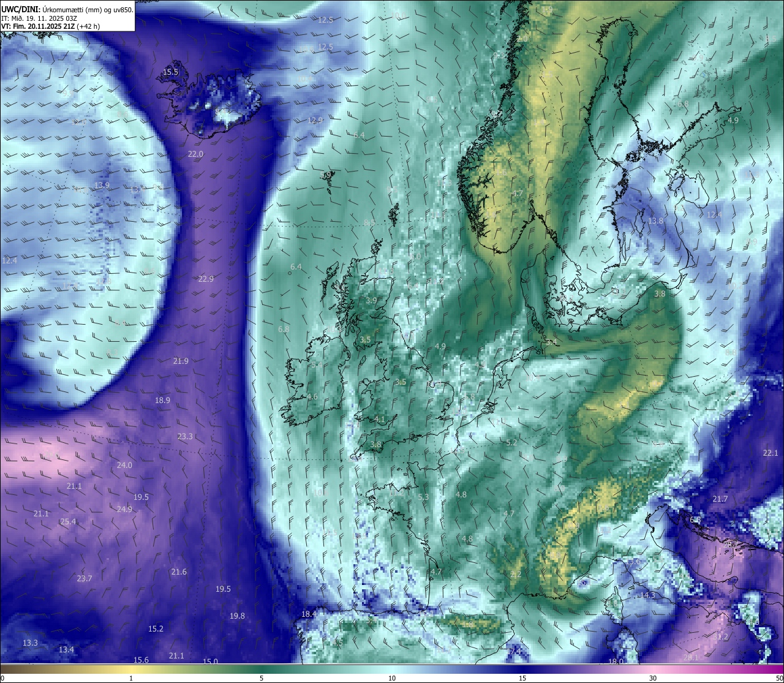Click the map value 5.3
The width and height of the screenshot is (784, 683).
[423, 497]
